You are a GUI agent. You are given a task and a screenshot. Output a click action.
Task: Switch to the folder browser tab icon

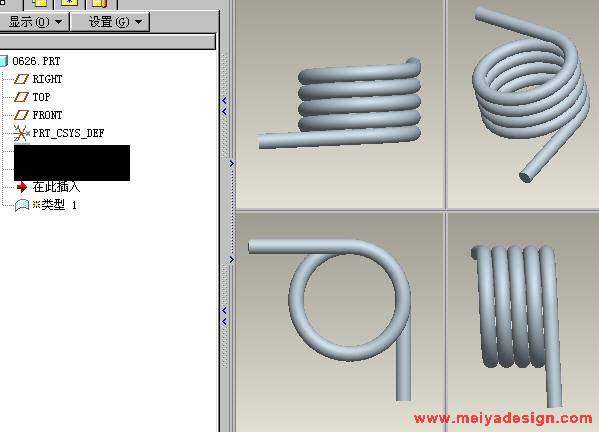point(39,3)
